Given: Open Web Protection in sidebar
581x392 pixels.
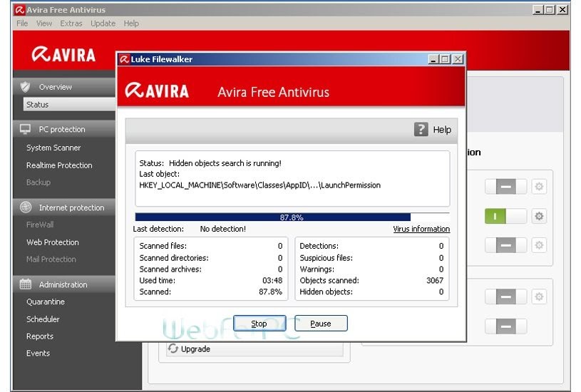Looking at the screenshot, I should [x=53, y=242].
